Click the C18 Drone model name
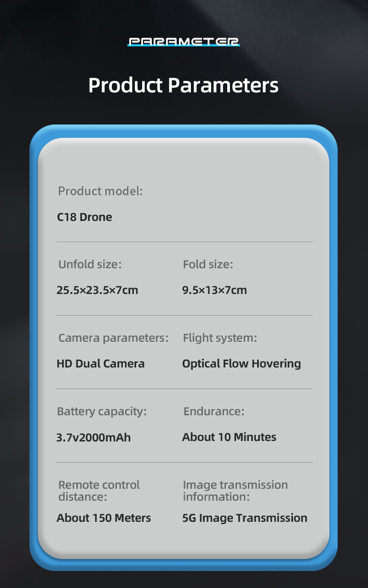 click(x=85, y=217)
